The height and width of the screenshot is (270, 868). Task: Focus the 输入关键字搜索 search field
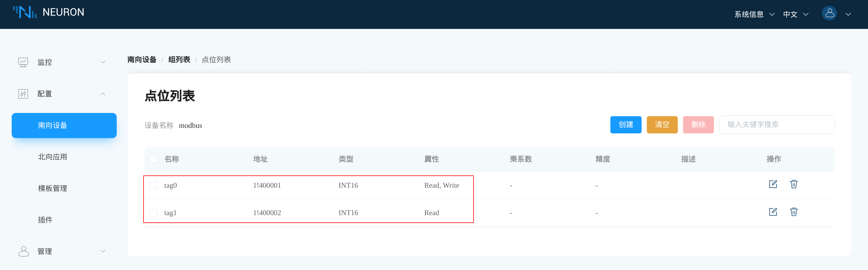tap(776, 125)
